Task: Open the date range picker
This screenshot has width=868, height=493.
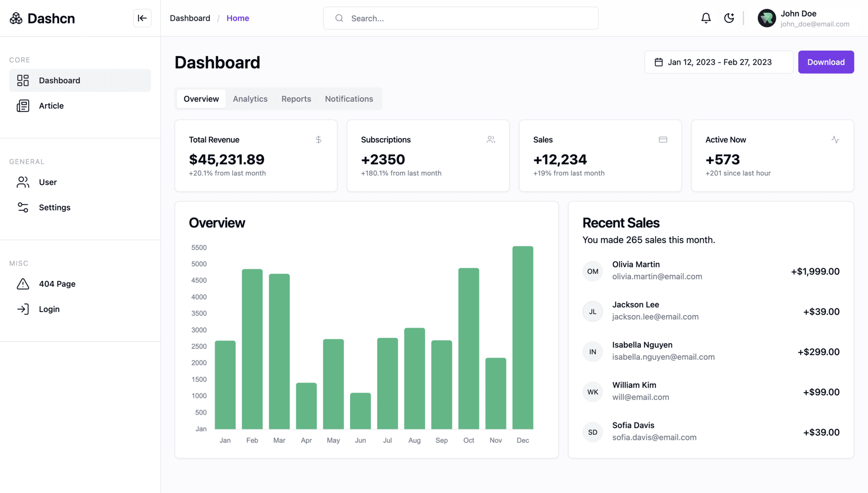Action: click(x=718, y=62)
